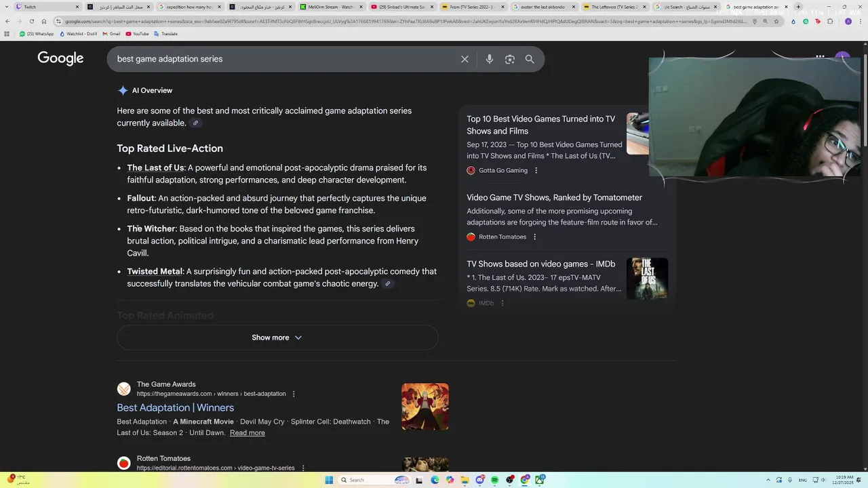Open the Translate bookmark
This screenshot has width=868, height=488.
(165, 34)
